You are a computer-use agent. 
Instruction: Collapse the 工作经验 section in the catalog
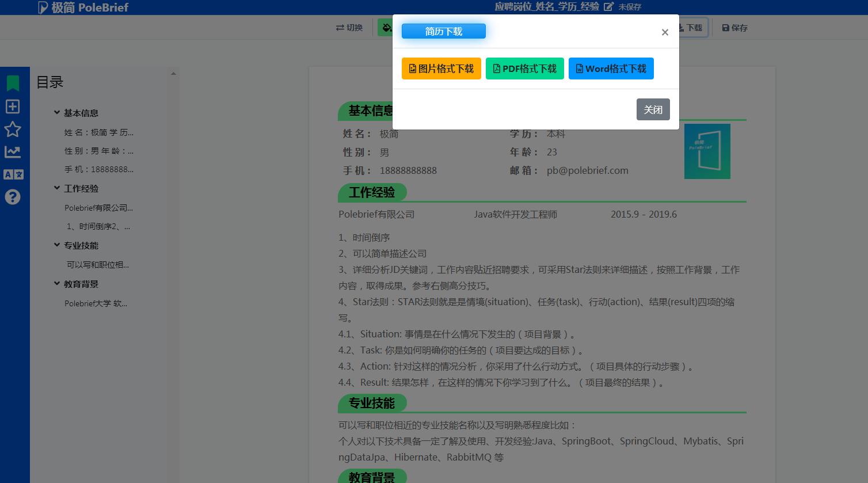point(56,188)
